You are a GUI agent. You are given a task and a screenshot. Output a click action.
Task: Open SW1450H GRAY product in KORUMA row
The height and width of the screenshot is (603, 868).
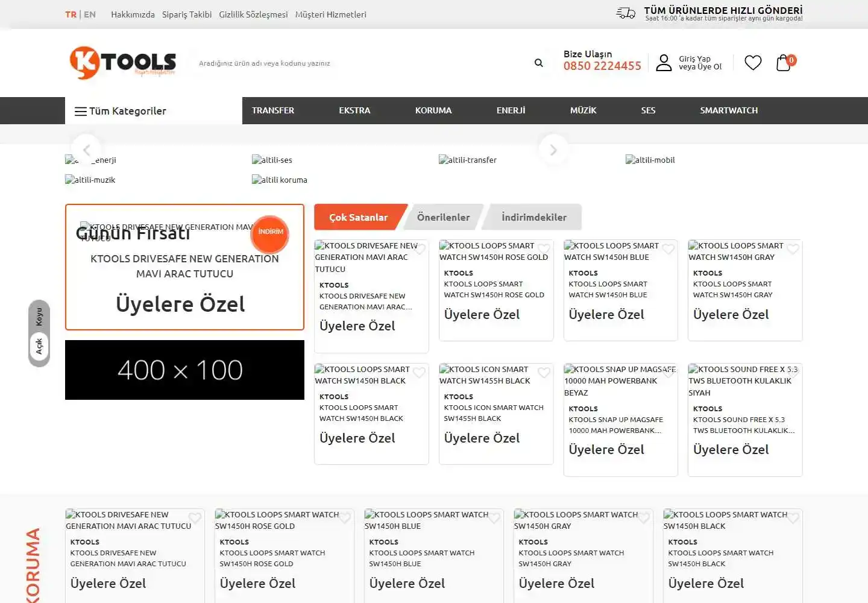click(571, 558)
